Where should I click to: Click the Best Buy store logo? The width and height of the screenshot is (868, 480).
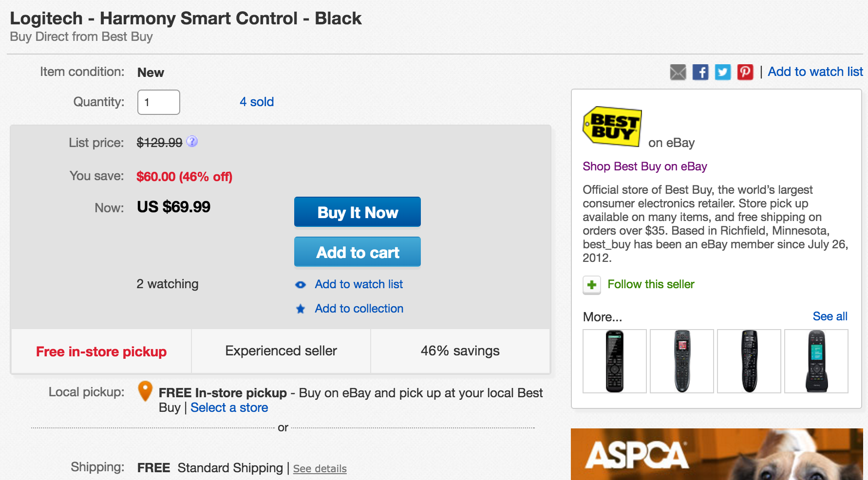(x=612, y=127)
